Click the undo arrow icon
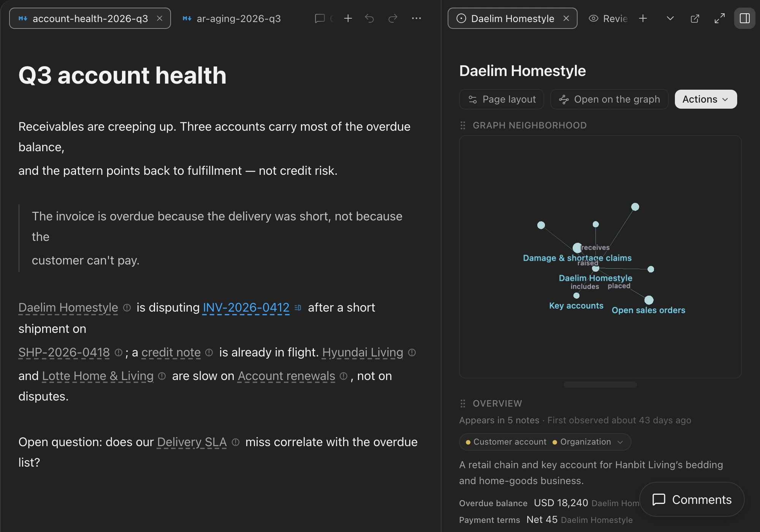Viewport: 760px width, 532px height. (x=369, y=18)
